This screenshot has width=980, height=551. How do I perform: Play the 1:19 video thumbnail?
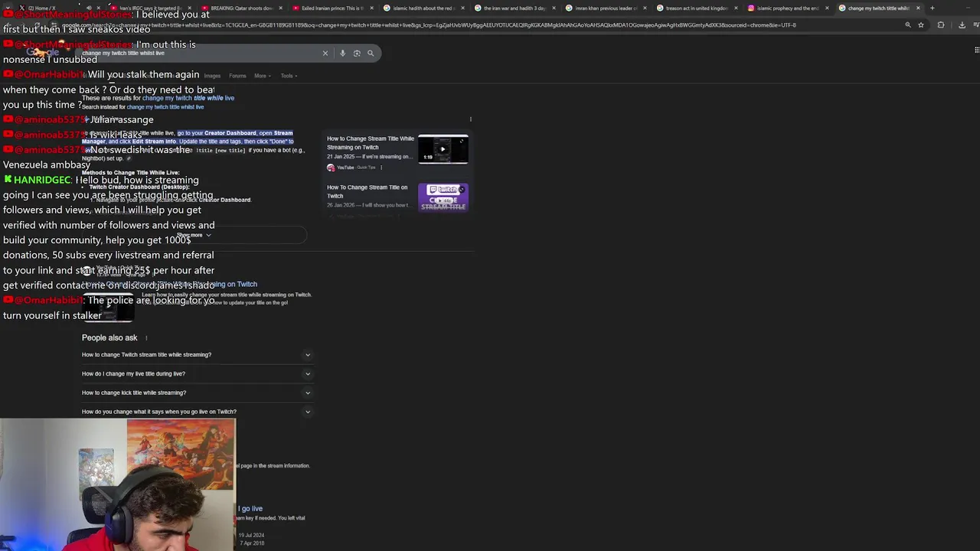coord(443,149)
